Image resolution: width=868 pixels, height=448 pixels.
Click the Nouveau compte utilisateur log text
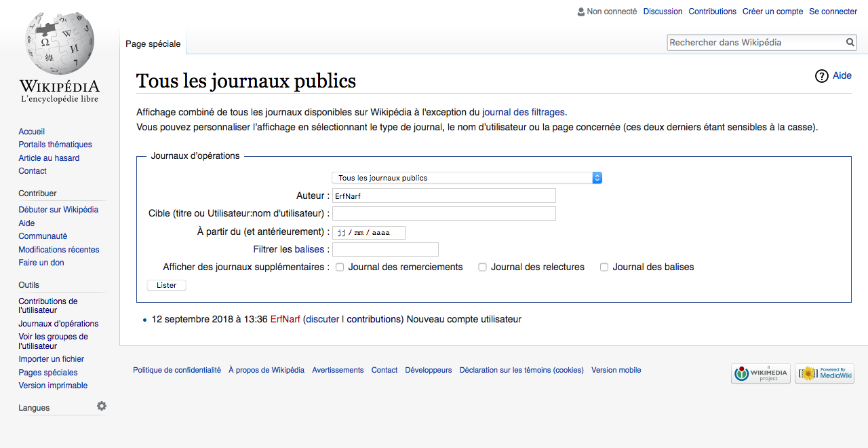coord(464,319)
